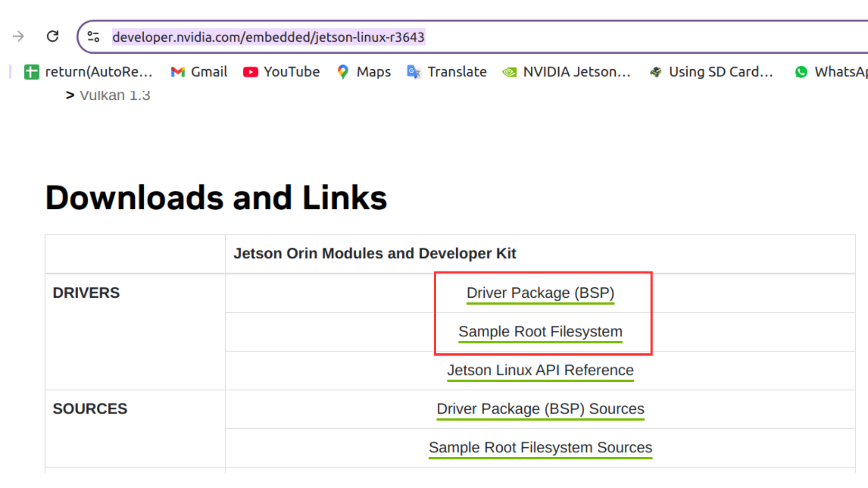Image resolution: width=868 pixels, height=488 pixels.
Task: Open the YouTube bookmark
Action: click(x=281, y=72)
